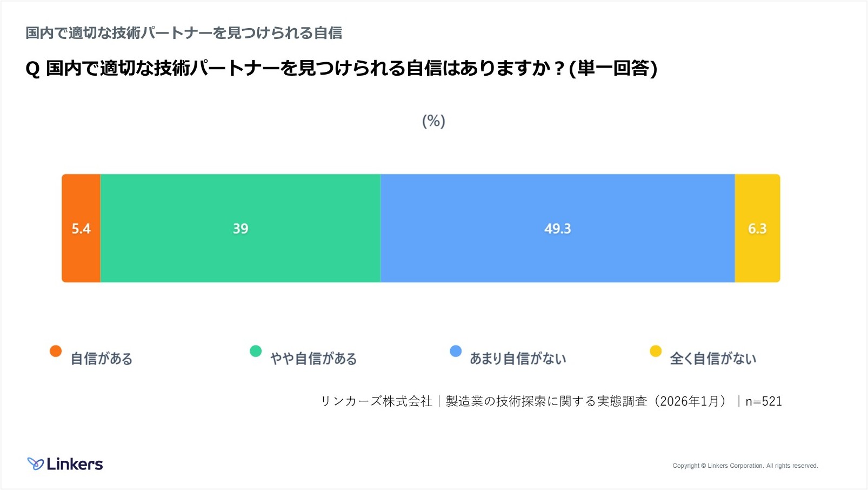
Task: Click the Linkers wordmark text
Action: coord(75,464)
